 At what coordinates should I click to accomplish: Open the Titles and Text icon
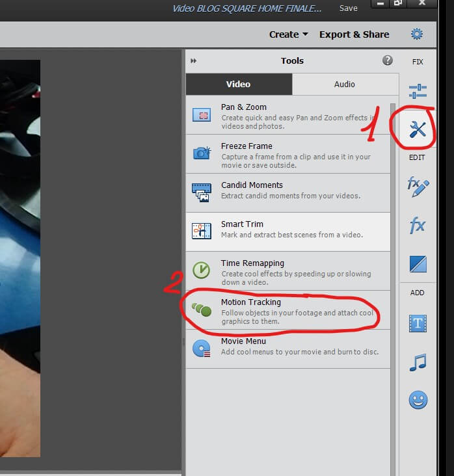418,323
